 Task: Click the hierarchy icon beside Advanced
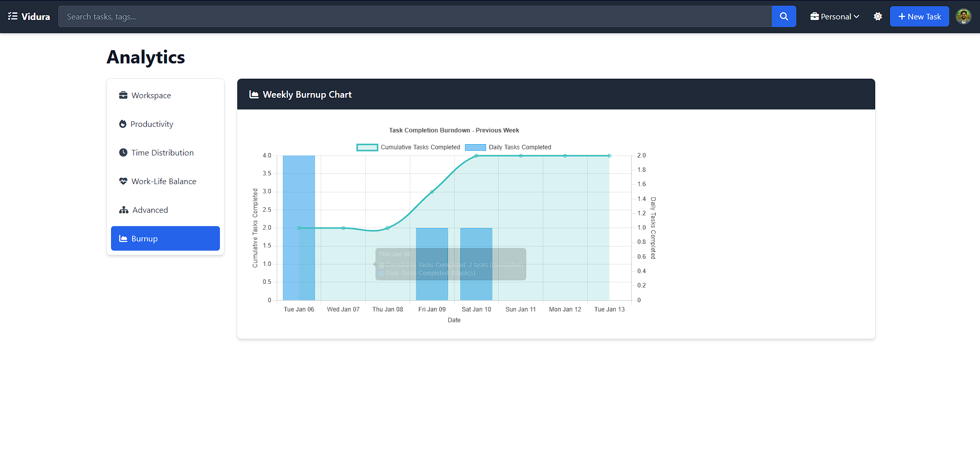coord(124,210)
